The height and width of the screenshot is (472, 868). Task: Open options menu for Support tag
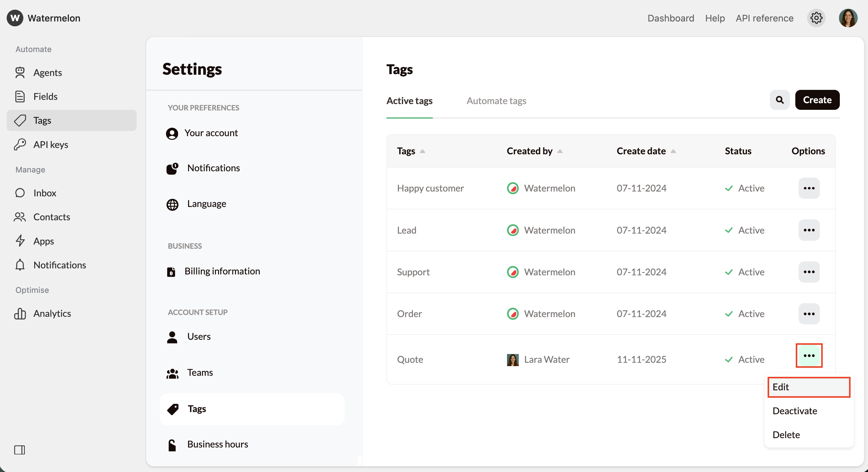pyautogui.click(x=809, y=272)
